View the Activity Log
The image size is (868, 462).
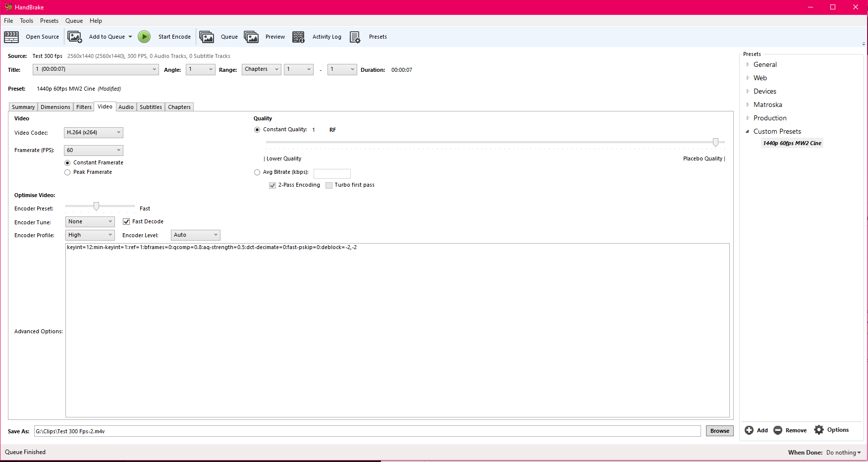click(317, 37)
